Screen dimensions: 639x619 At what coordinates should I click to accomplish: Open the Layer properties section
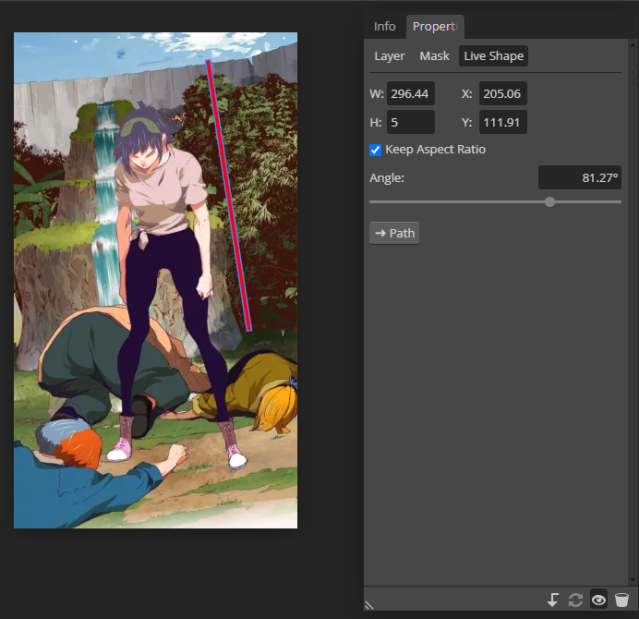(390, 56)
